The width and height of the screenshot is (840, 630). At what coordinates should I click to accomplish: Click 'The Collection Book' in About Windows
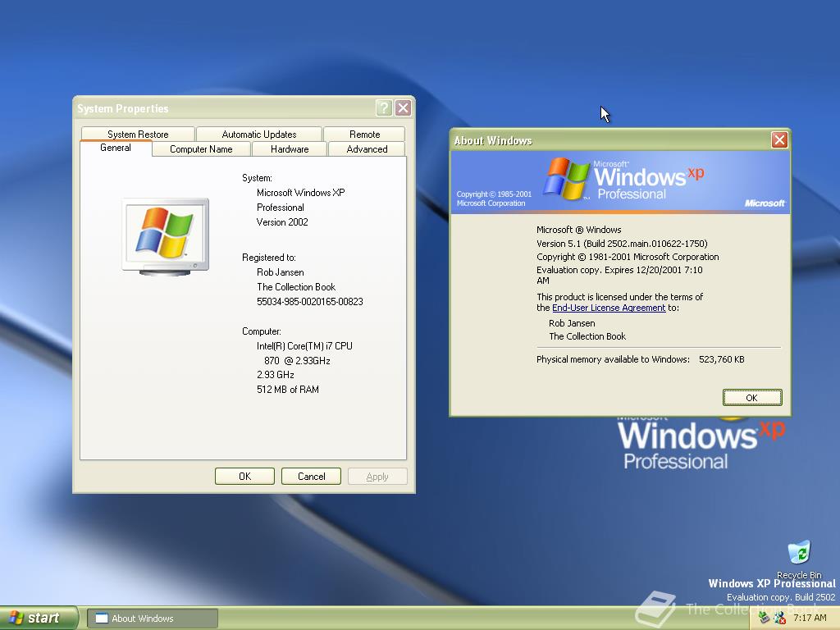(587, 336)
